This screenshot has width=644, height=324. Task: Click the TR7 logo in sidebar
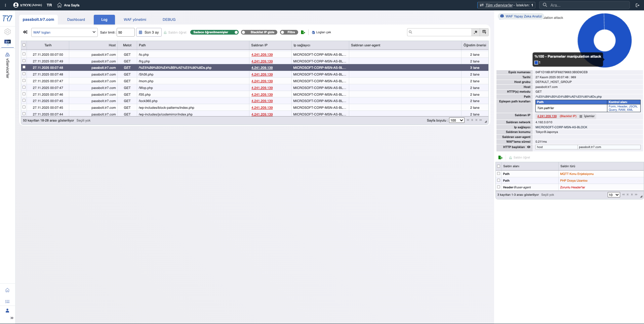7,18
